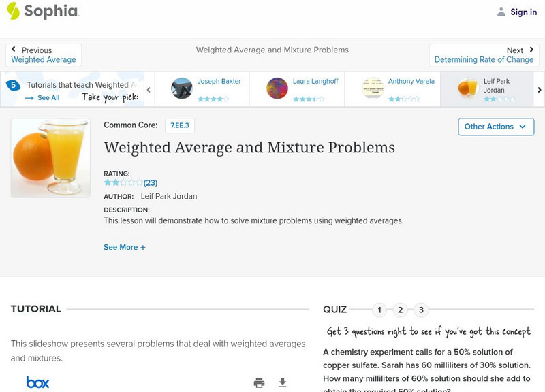Viewport: 545px width, 392px height.
Task: Expand description with See More
Action: coord(125,248)
